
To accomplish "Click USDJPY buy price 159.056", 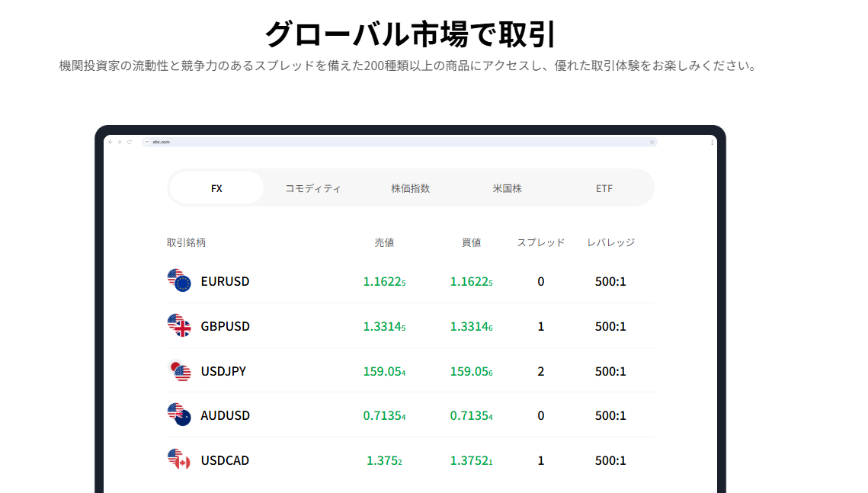I will tap(471, 371).
